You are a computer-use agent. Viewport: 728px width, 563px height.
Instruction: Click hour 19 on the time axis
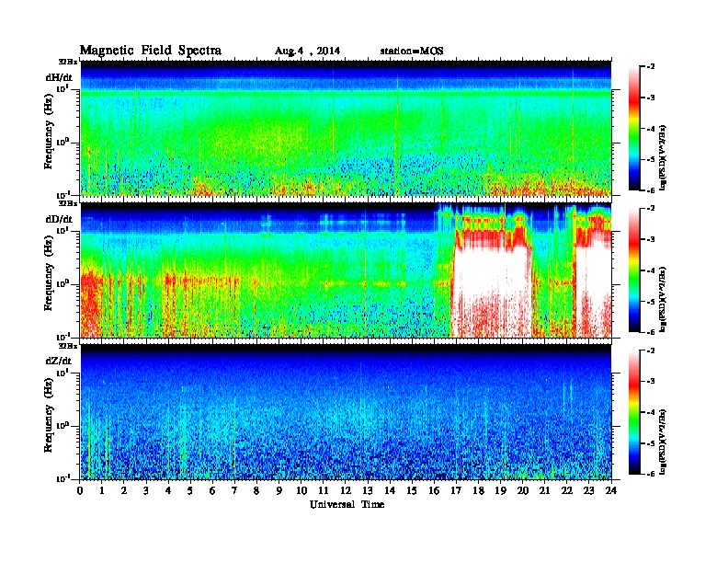pyautogui.click(x=500, y=491)
